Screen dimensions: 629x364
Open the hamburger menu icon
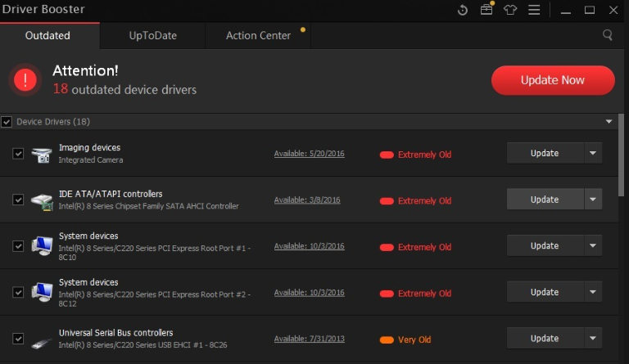(534, 10)
